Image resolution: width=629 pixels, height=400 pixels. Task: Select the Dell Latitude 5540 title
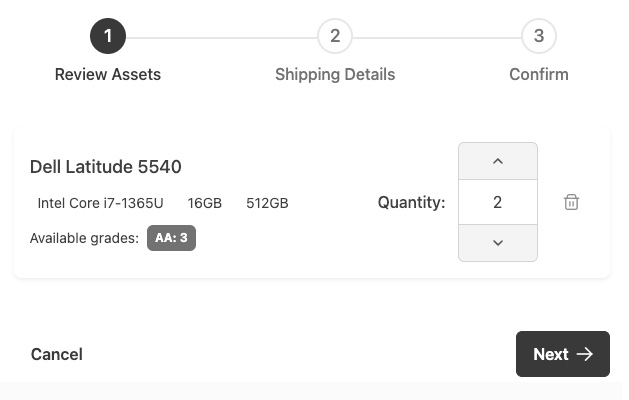tap(106, 167)
